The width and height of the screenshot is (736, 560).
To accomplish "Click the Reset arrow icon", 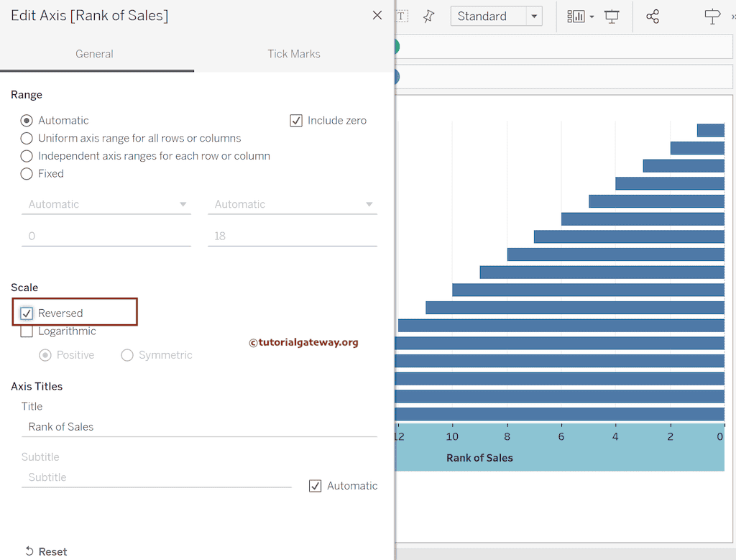I will pos(29,551).
